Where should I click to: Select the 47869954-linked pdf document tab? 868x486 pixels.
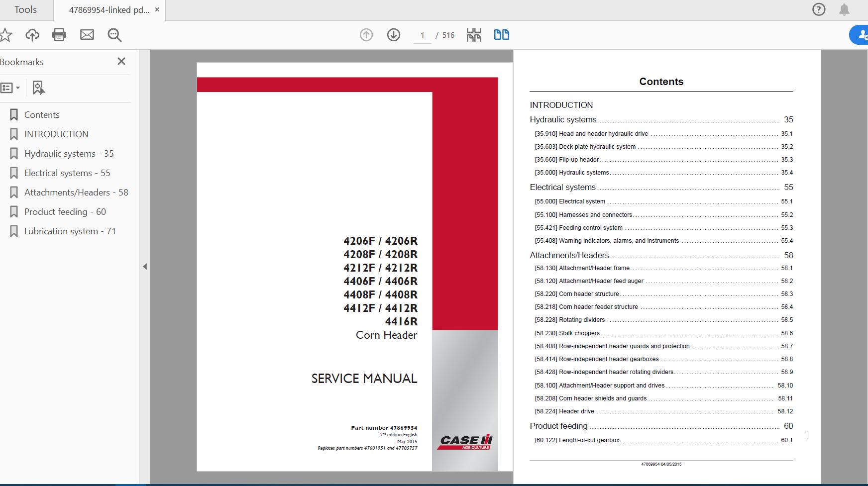108,10
